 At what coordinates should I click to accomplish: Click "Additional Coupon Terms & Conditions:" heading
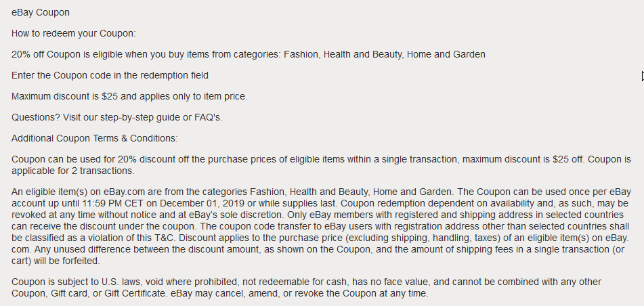(x=94, y=138)
